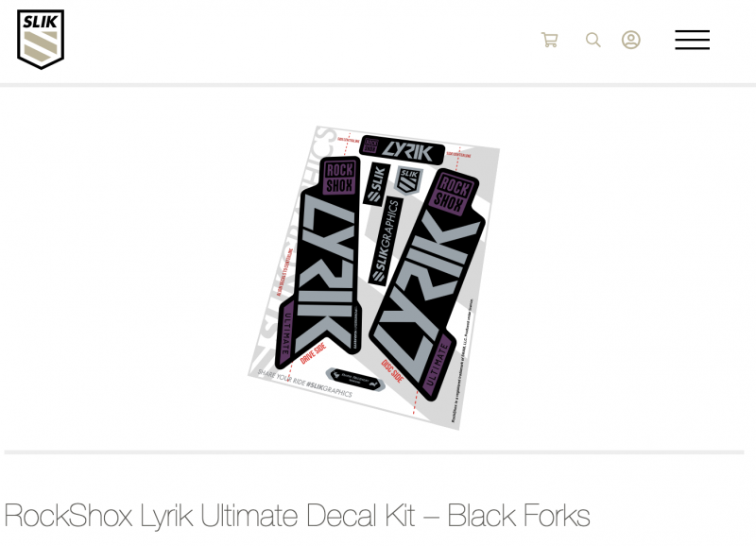Go home via the SLIK shield logo
Image resolution: width=756 pixels, height=546 pixels.
41,40
